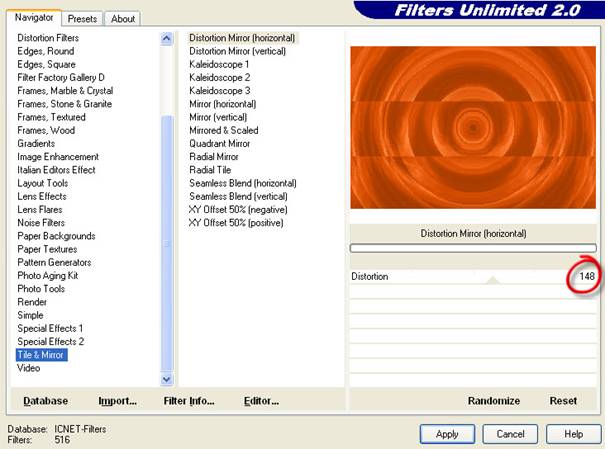Select Mirror (vertical) filter

[218, 117]
